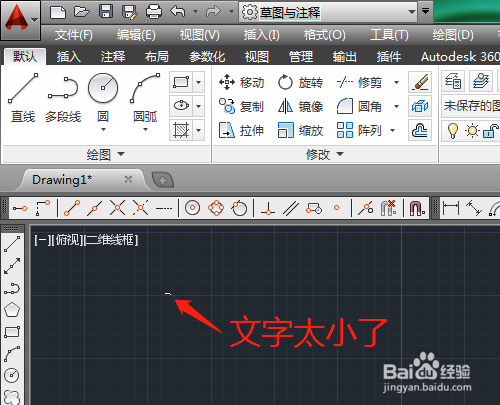
Task: Select the 直线 line tool in ribbon
Action: (23, 97)
